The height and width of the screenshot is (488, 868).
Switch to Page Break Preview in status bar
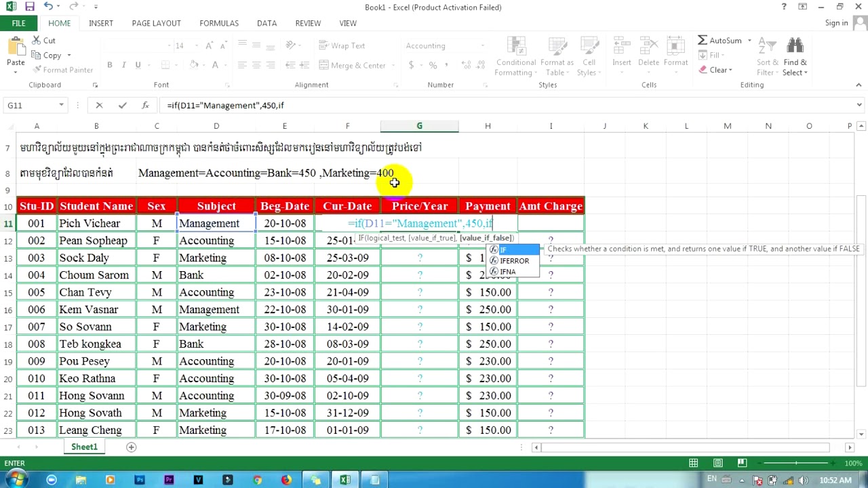pyautogui.click(x=742, y=463)
